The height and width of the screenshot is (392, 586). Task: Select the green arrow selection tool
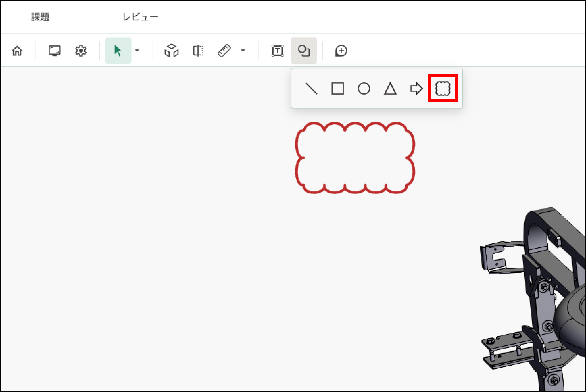pyautogui.click(x=118, y=51)
